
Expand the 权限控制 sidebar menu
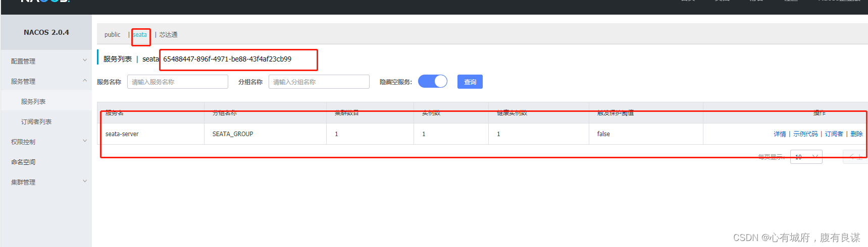click(46, 142)
